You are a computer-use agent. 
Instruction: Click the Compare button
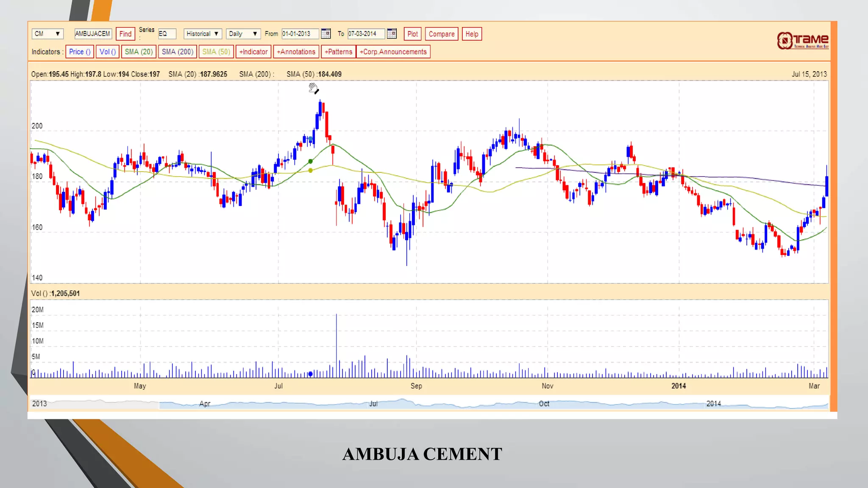pyautogui.click(x=442, y=34)
